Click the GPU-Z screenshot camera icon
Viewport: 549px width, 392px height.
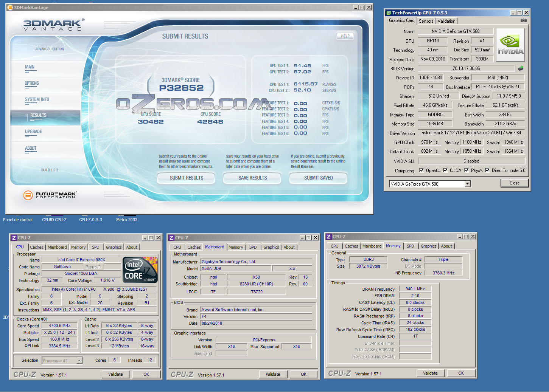523,20
